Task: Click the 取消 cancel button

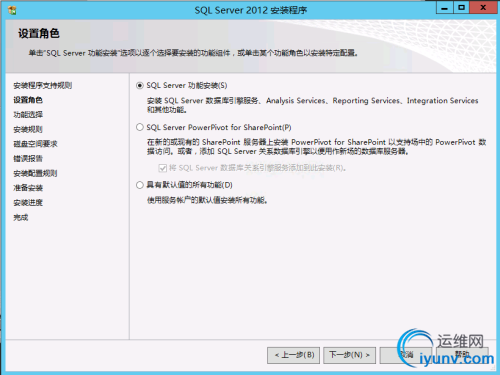Action: coord(406,355)
